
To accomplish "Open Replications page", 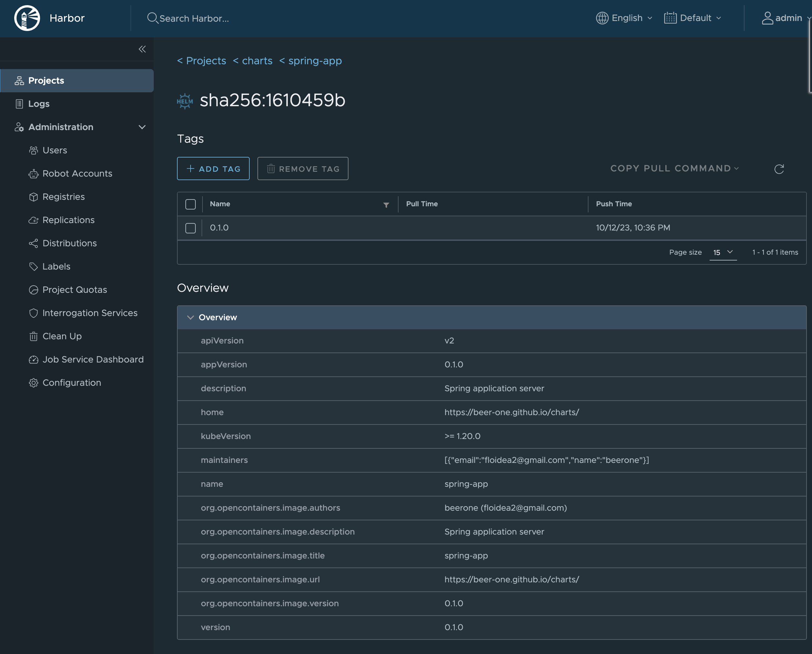I will click(x=68, y=220).
